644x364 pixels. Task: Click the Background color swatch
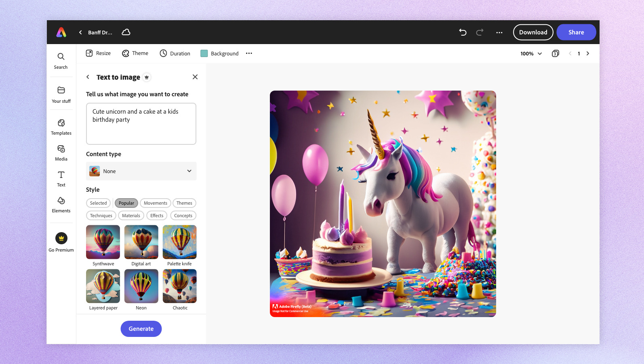204,53
